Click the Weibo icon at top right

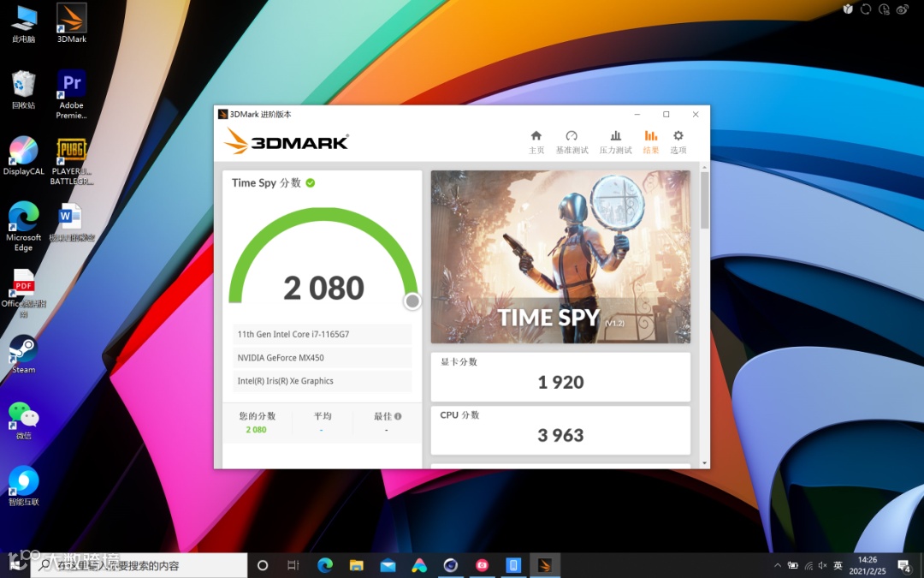point(903,9)
